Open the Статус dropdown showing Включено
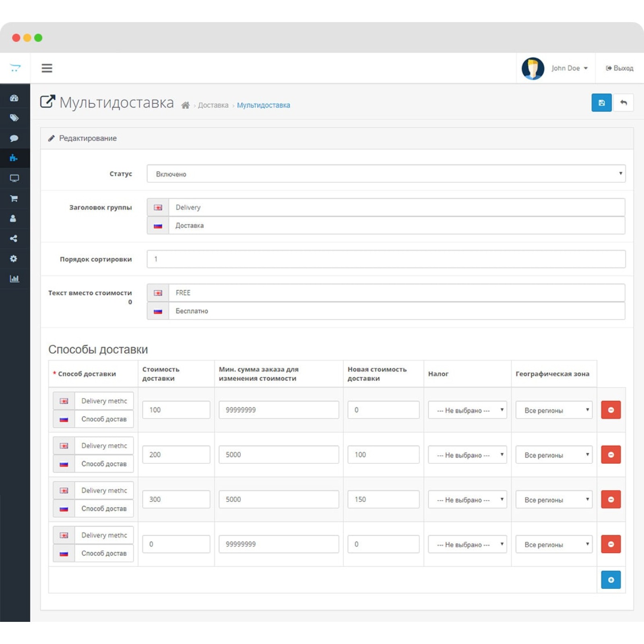The image size is (644, 644). point(386,173)
